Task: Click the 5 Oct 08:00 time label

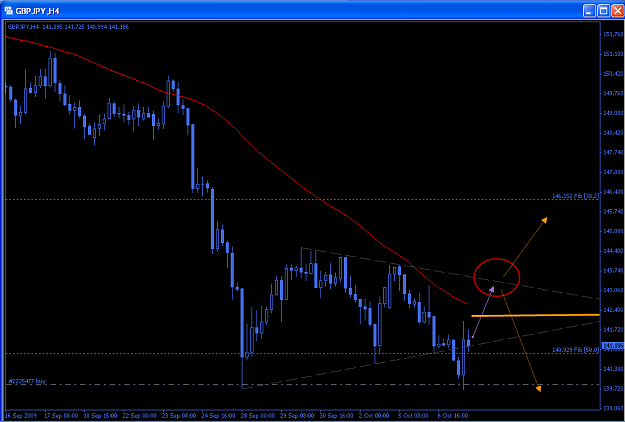Action: pos(413,415)
